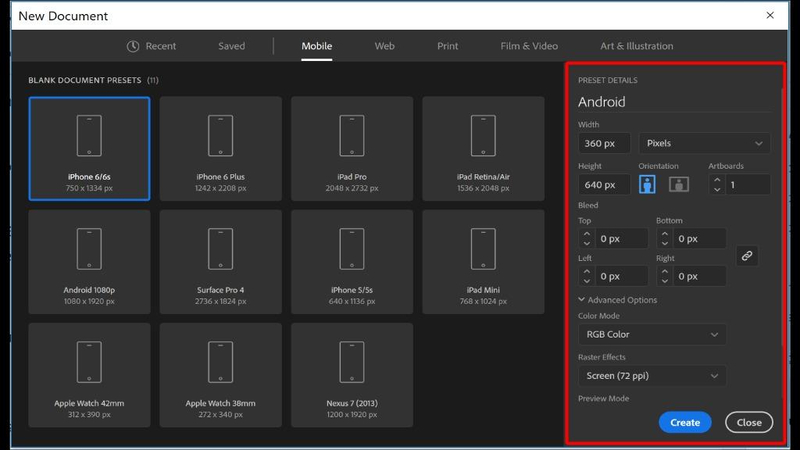Viewport: 800px width, 450px height.
Task: Select the iPad Pro preset
Action: pos(352,148)
